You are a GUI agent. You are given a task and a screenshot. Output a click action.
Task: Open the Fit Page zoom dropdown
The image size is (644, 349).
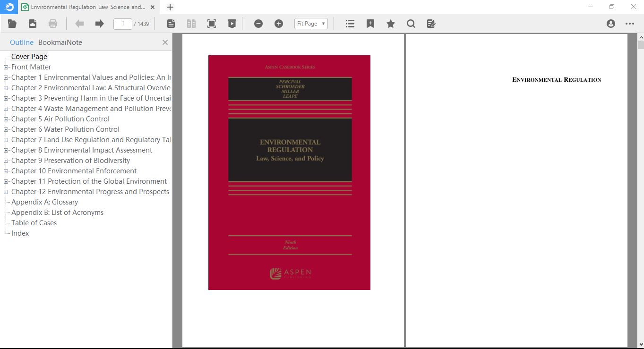pos(311,24)
